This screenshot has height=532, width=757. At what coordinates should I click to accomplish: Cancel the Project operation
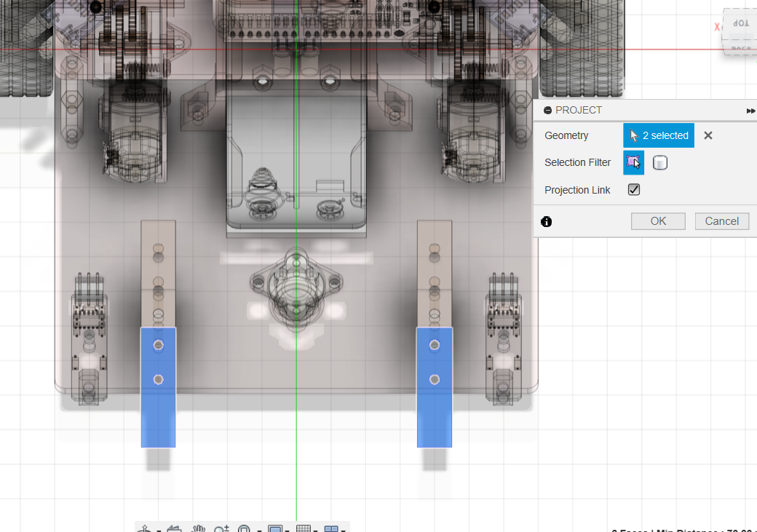pos(721,221)
